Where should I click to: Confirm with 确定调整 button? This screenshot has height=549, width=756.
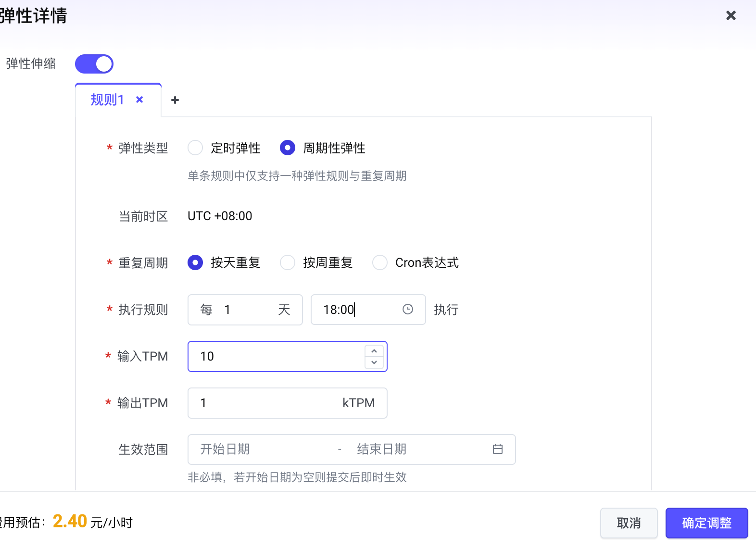[x=706, y=523]
